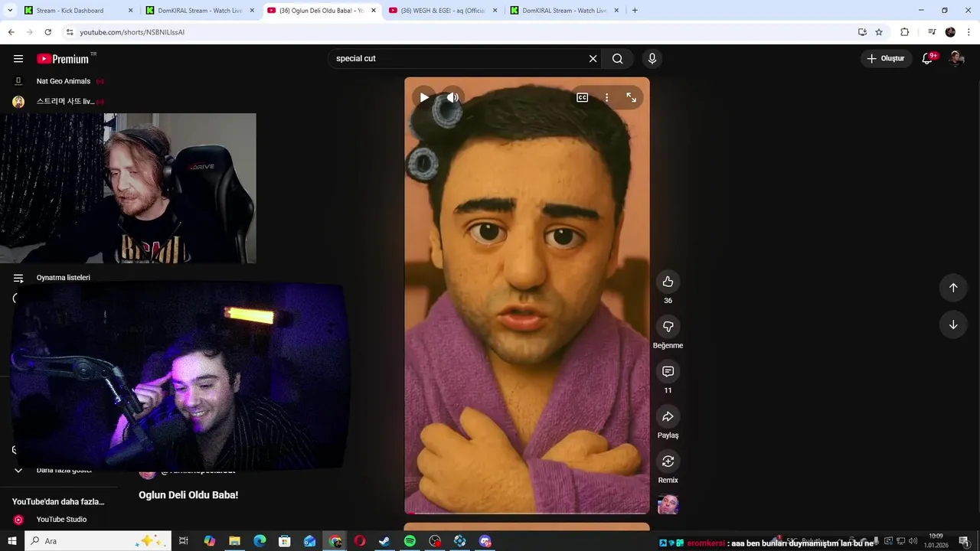Click the Oluştur create button
The image size is (980, 551).
886,59
